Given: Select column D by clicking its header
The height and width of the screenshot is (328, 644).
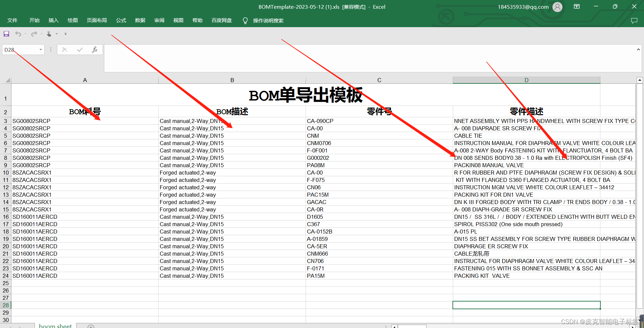Looking at the screenshot, I should 526,80.
